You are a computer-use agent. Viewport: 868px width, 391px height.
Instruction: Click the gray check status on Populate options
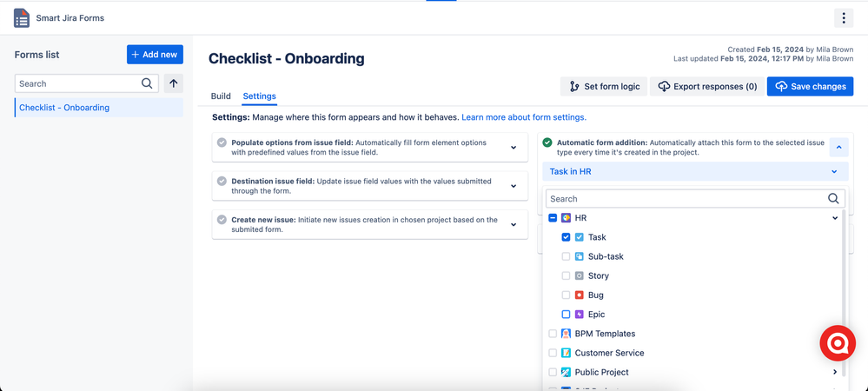click(222, 142)
